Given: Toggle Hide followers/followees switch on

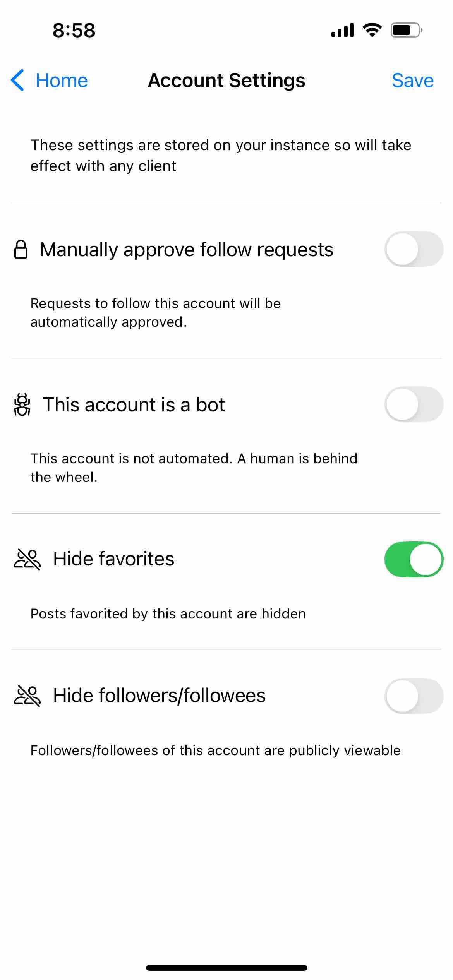Looking at the screenshot, I should [x=414, y=696].
